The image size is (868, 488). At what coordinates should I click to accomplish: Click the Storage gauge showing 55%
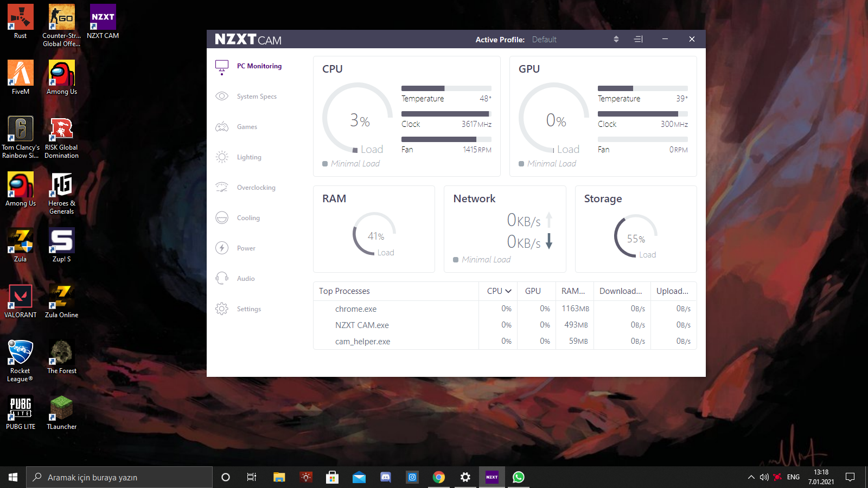[636, 237]
